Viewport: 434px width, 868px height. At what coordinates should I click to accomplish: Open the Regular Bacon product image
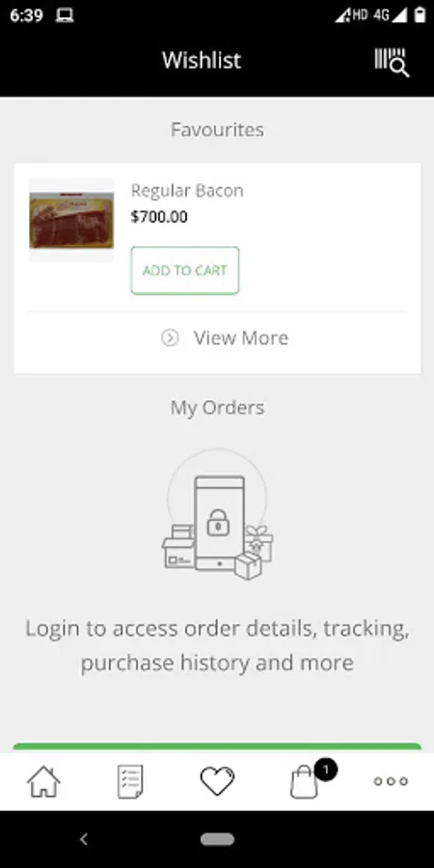coord(71,220)
